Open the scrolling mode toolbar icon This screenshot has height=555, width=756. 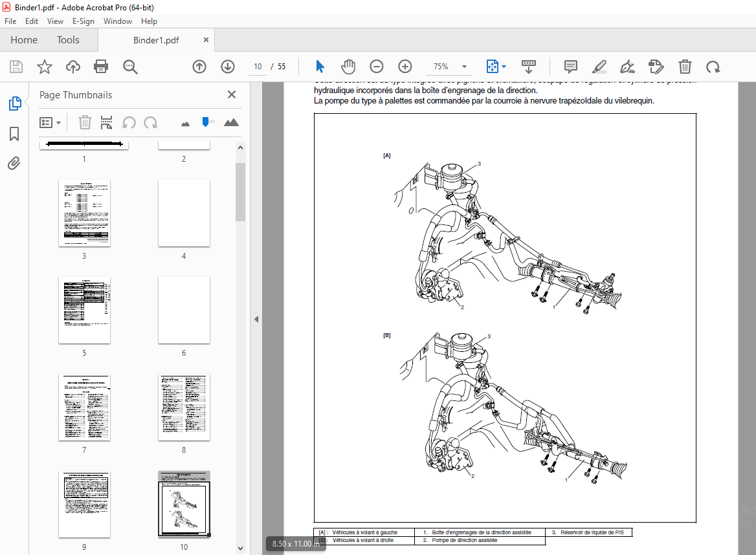[x=529, y=67]
